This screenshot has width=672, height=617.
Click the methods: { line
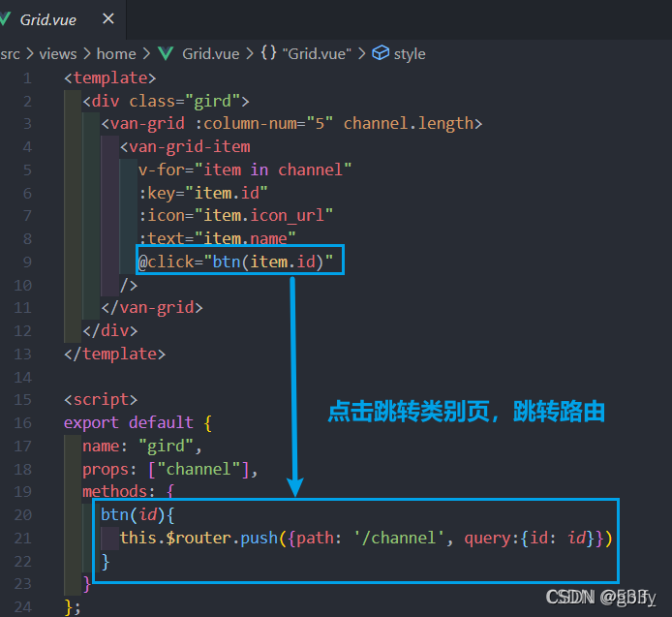tap(129, 490)
